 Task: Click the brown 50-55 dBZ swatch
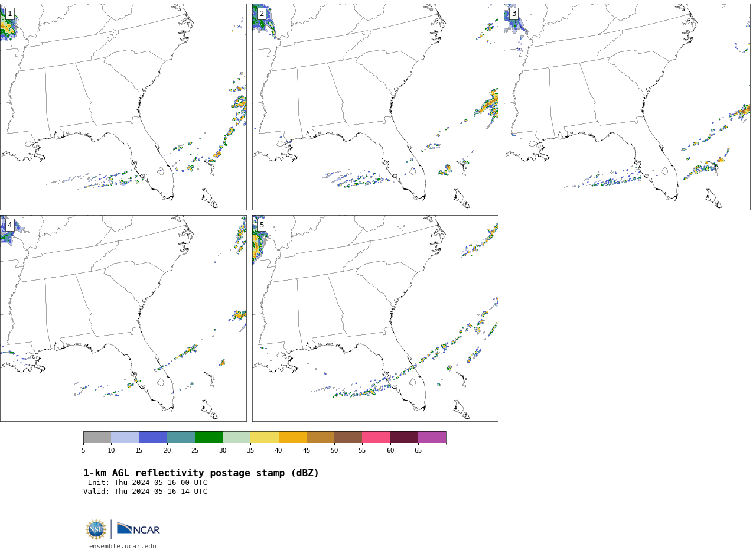(x=348, y=437)
